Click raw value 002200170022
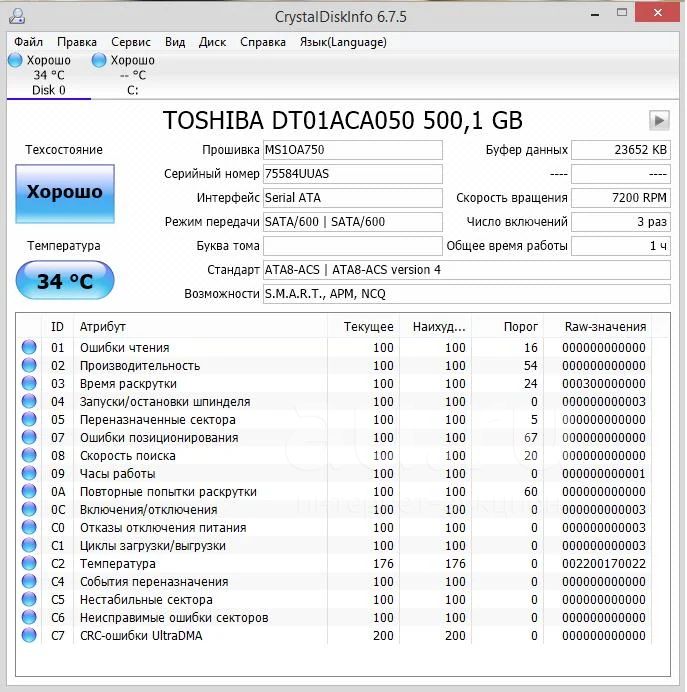The height and width of the screenshot is (692, 687). (604, 564)
